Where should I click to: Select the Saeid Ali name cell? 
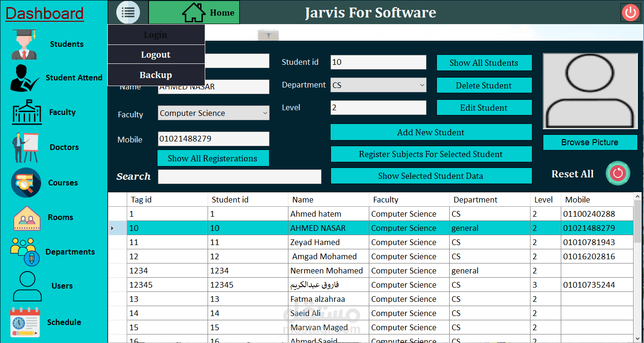click(x=329, y=313)
